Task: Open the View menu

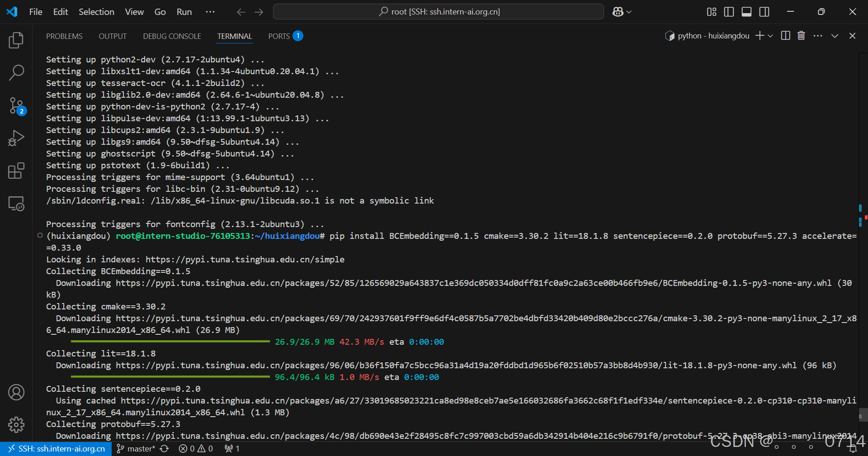Action: 134,12
